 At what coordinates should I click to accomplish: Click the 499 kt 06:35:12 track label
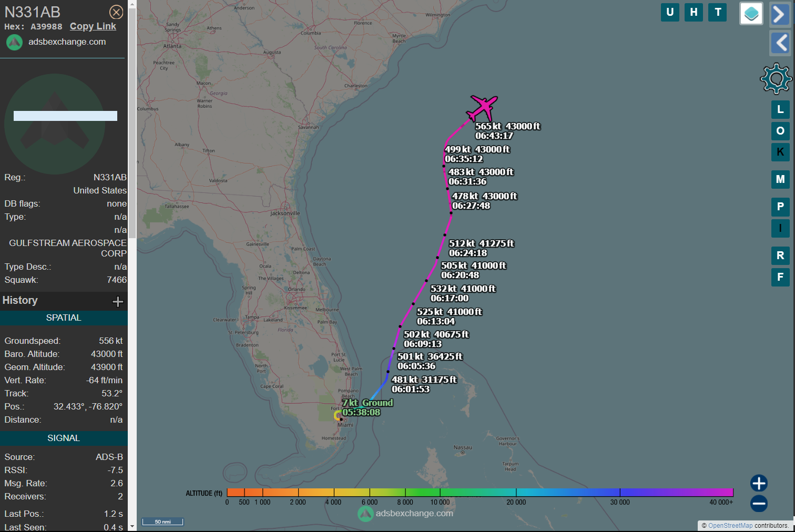coord(477,154)
